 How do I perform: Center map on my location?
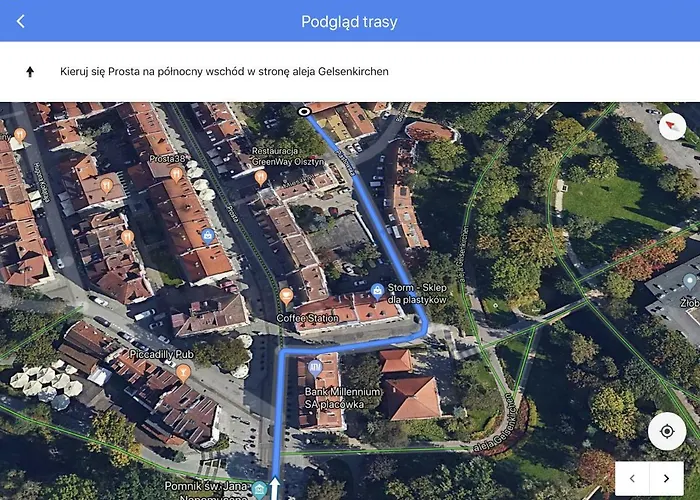coord(667,431)
